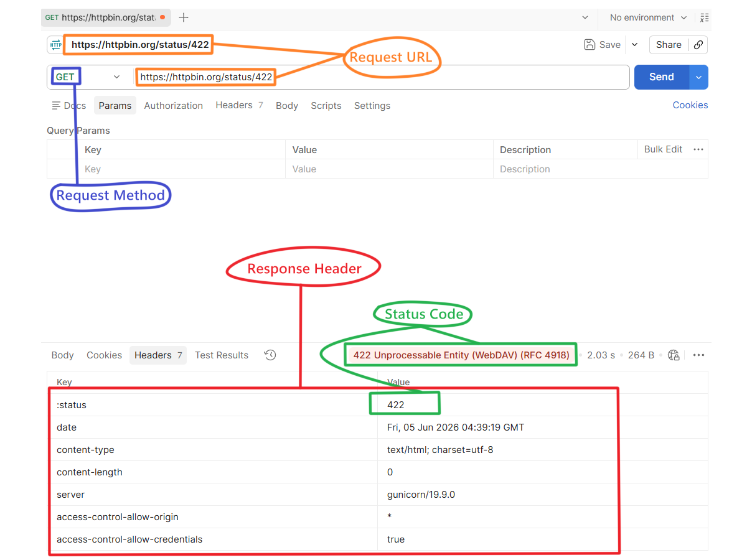Select the server header key
This screenshot has height=560, width=747.
pyautogui.click(x=212, y=495)
